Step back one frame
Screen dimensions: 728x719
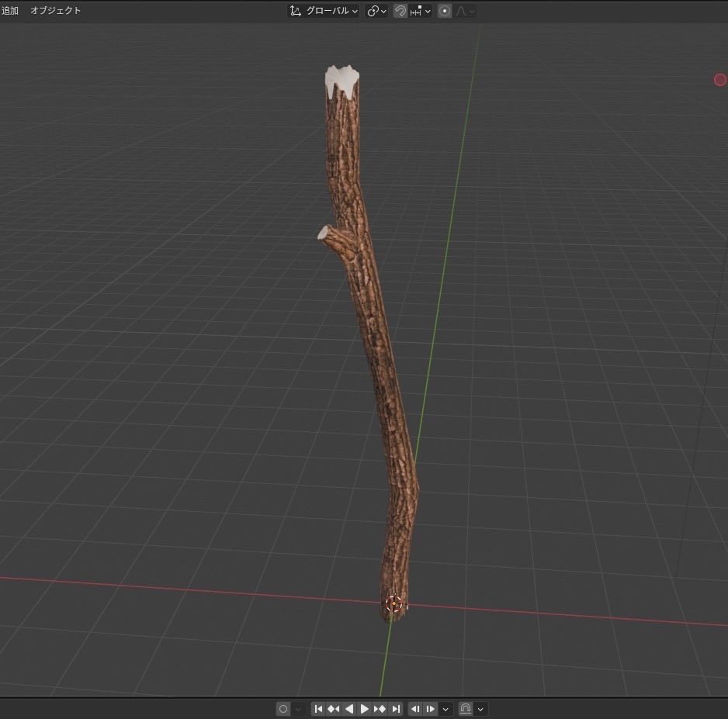[415, 709]
